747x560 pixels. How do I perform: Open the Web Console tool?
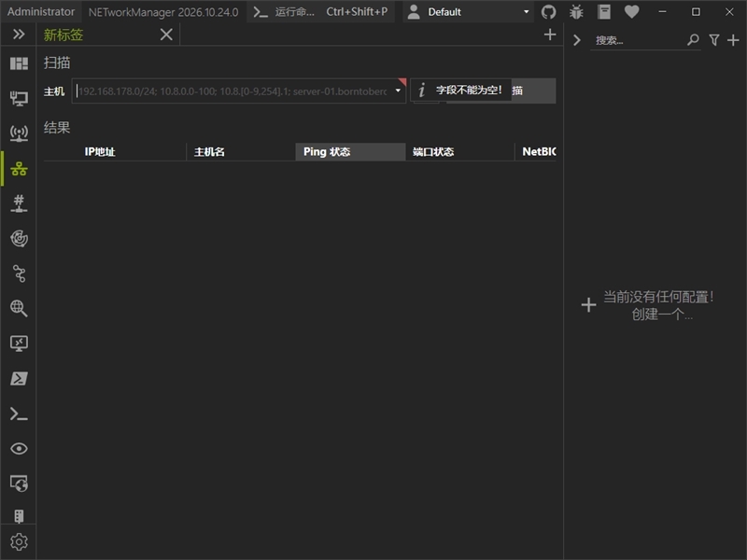click(19, 483)
